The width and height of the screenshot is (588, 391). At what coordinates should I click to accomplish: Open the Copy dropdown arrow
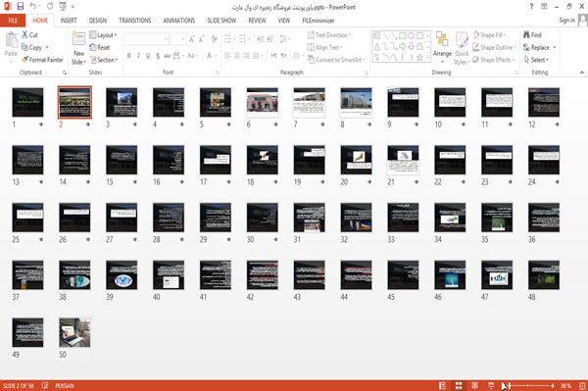click(47, 47)
